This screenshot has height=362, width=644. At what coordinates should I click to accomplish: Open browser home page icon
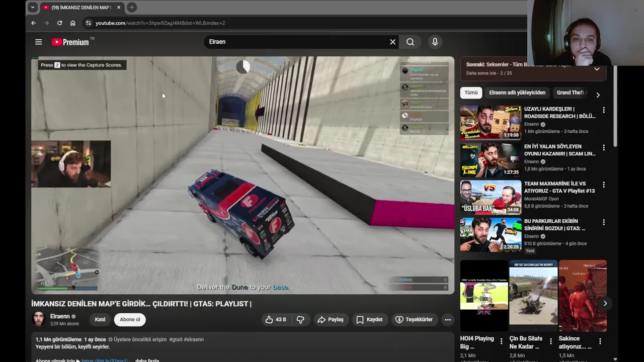coord(73,23)
